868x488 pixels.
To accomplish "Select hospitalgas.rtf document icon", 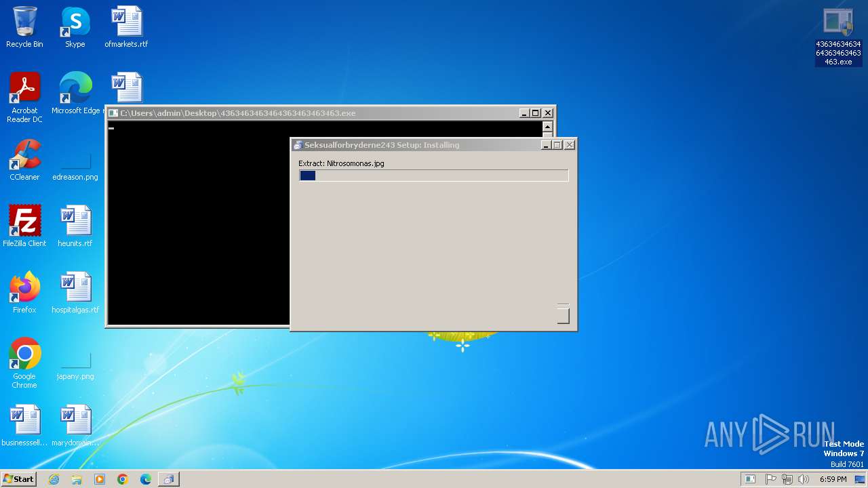I will click(75, 293).
